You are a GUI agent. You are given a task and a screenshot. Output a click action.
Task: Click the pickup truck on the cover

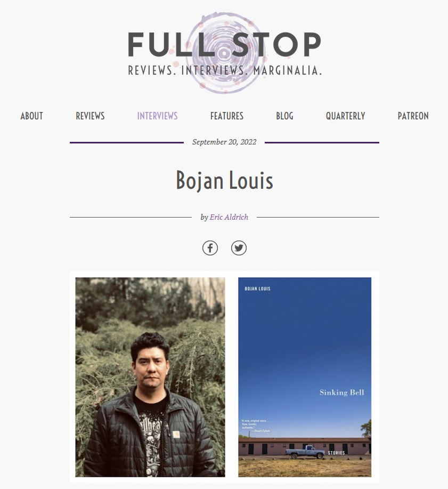point(305,452)
